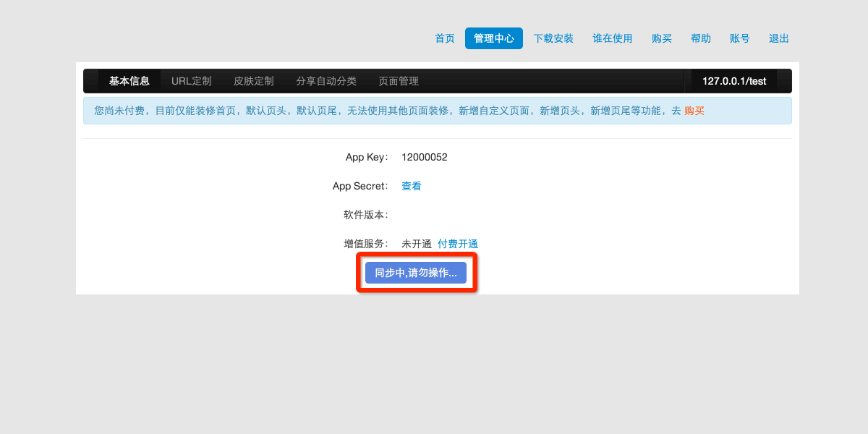Select the 基本信息 tab
This screenshot has height=434, width=868.
click(129, 81)
